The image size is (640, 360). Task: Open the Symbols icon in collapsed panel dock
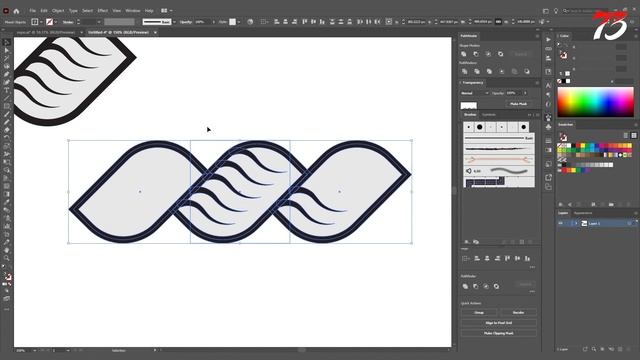549,127
